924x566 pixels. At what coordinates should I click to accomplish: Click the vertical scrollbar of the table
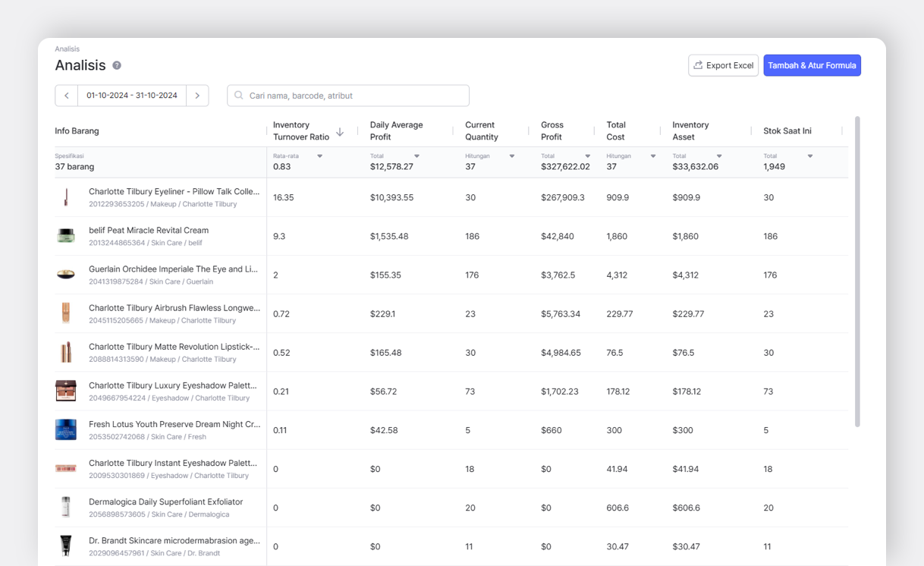pos(857,272)
